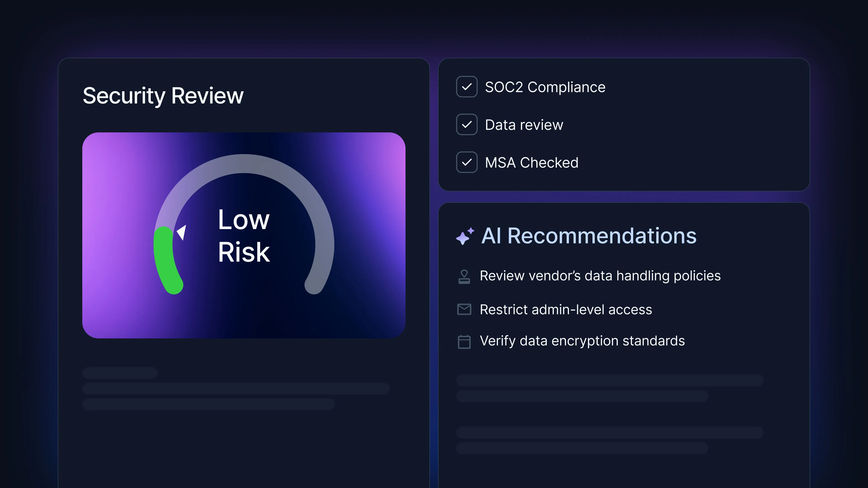Click the envelope icon beside Restrict admin-level access
Screen dimensions: 868x488
click(464, 309)
